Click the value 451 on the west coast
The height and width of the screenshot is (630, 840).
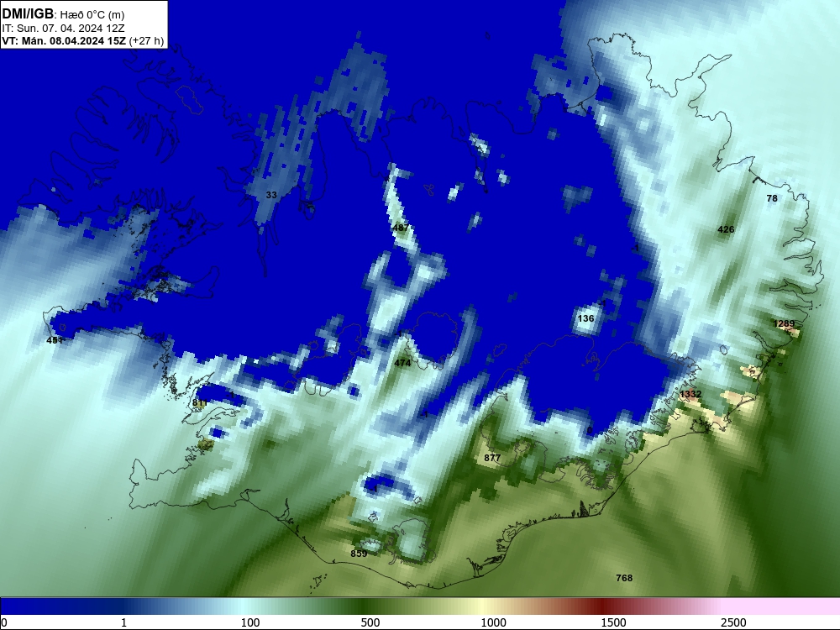tap(55, 340)
